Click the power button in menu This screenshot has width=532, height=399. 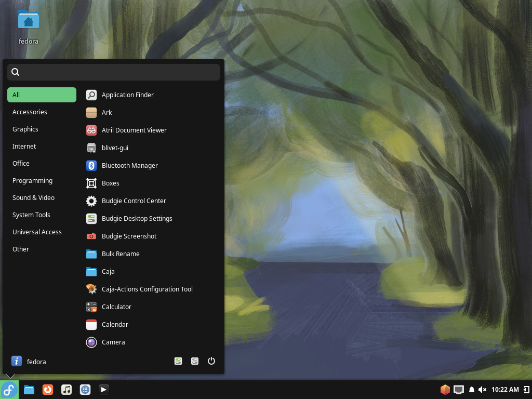coord(211,361)
